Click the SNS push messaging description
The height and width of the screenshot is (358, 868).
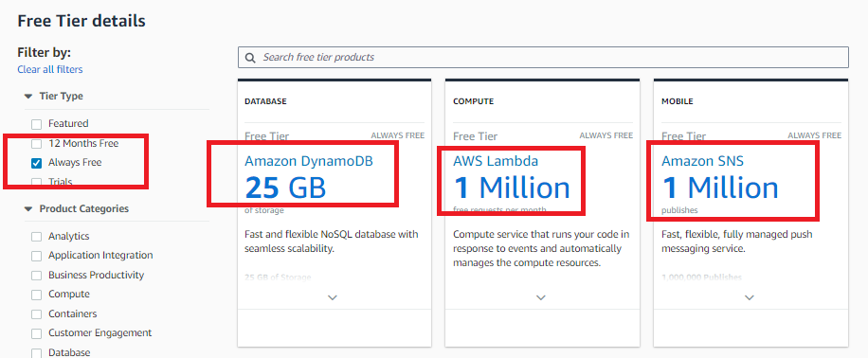[x=737, y=242]
